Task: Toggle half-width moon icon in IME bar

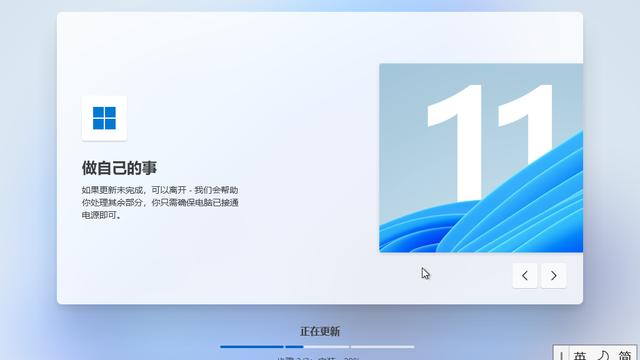Action: coord(602,356)
